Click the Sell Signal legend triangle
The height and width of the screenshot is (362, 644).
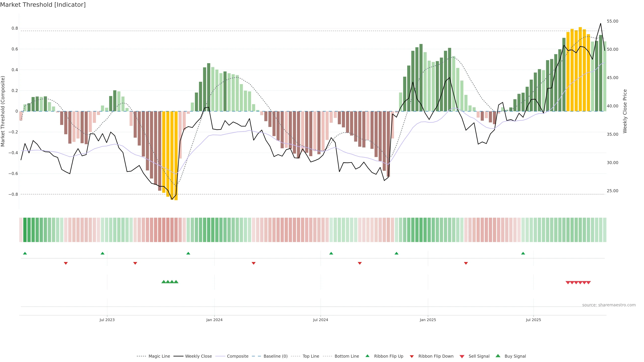click(462, 356)
